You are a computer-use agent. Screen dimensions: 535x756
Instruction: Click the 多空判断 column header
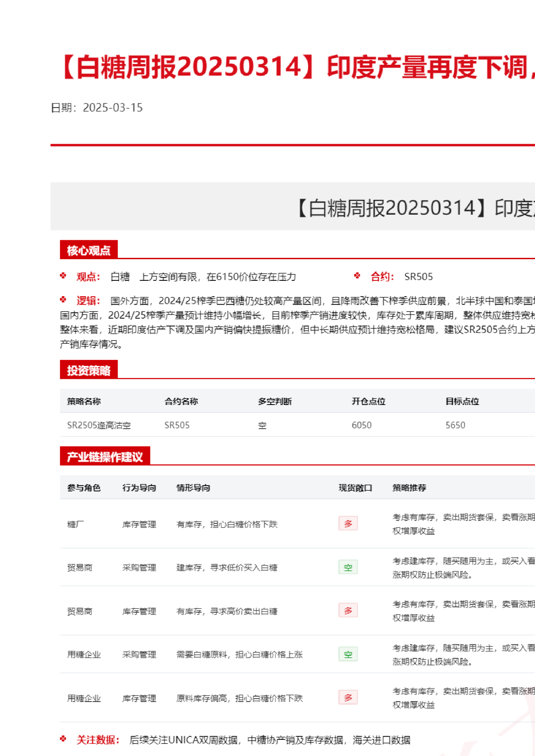point(275,401)
